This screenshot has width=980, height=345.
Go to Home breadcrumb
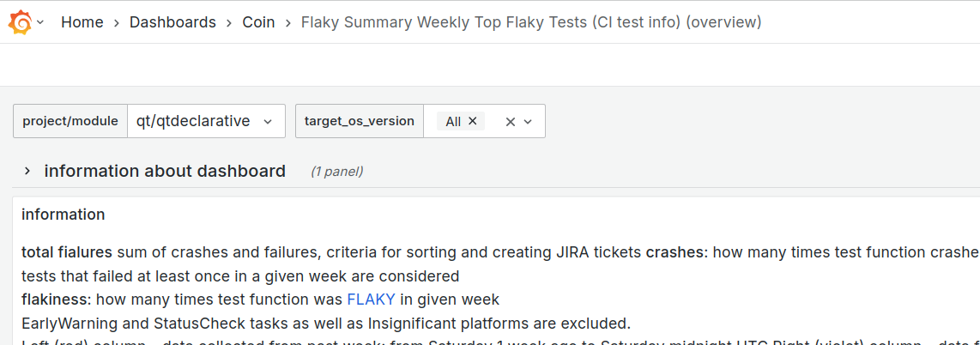82,22
